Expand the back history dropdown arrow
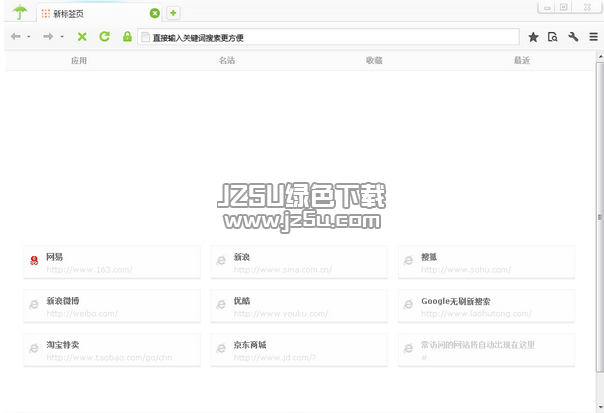Viewport: 604px width, 413px height. pos(29,37)
